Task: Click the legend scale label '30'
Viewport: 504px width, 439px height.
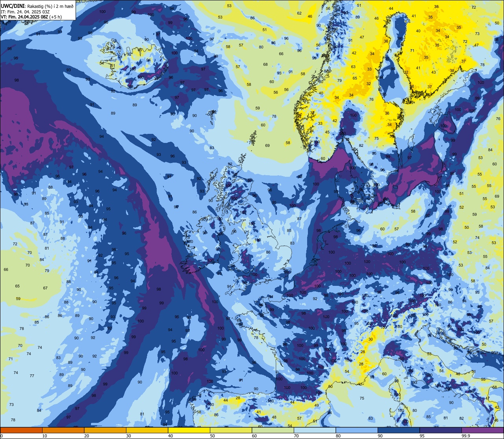Action: (x=129, y=436)
